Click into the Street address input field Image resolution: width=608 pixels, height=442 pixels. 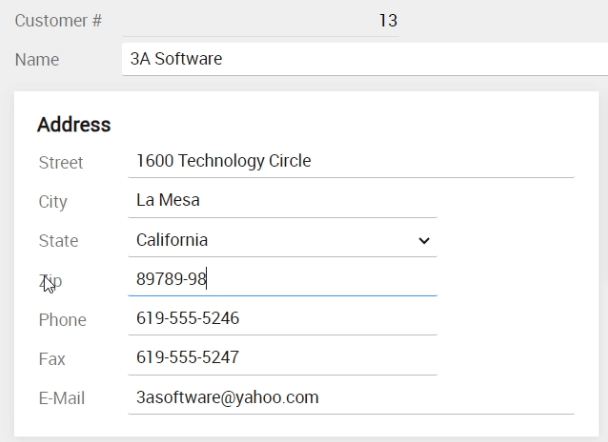tap(350, 161)
